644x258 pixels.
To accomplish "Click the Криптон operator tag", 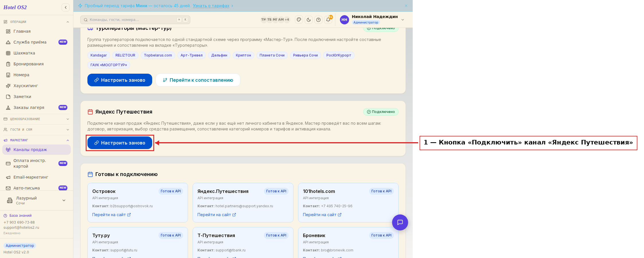I will coord(243,55).
